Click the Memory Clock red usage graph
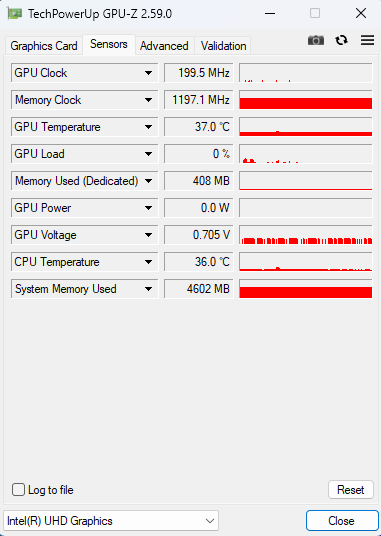Screen dimensions: 381x536 305,100
